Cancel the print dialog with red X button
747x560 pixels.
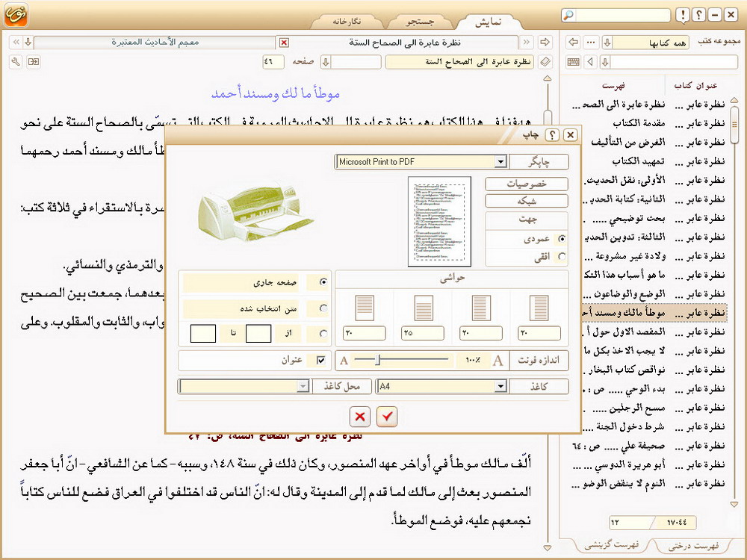[x=360, y=417]
